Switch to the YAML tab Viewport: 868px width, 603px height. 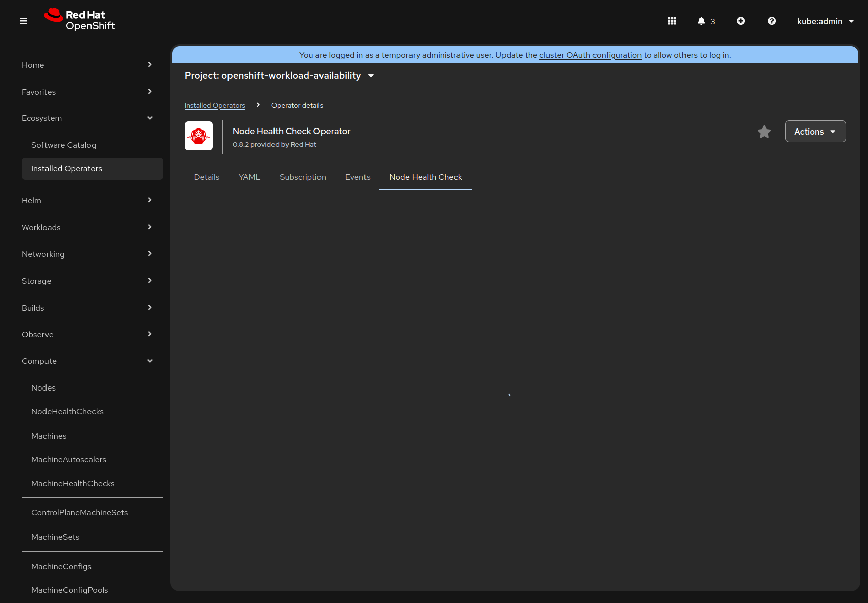click(x=249, y=177)
